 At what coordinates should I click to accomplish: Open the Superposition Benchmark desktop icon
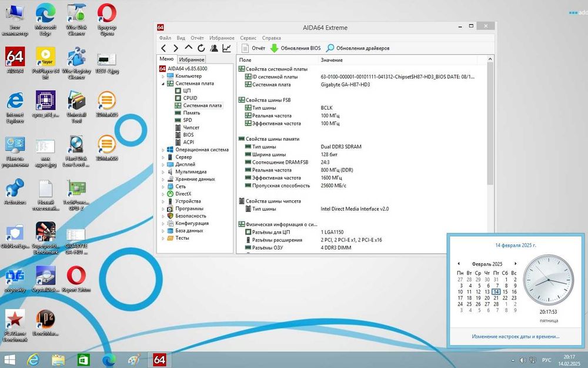[45, 238]
